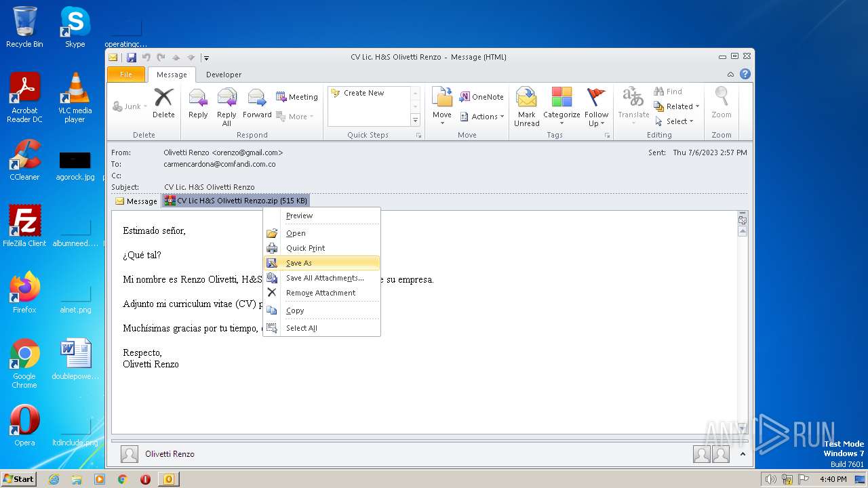The image size is (868, 488).
Task: Click the Delete message icon
Action: 163,104
